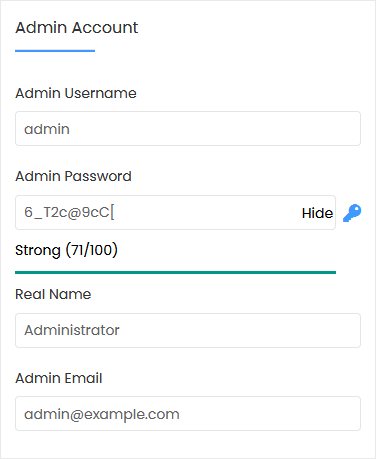
Task: Click the blue underline below Admin Account
Action: click(55, 51)
